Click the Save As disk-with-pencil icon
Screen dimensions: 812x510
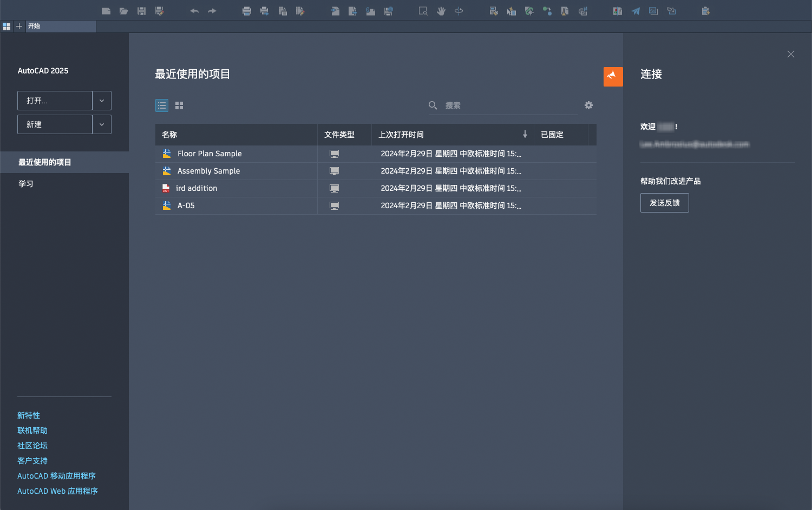(x=160, y=11)
